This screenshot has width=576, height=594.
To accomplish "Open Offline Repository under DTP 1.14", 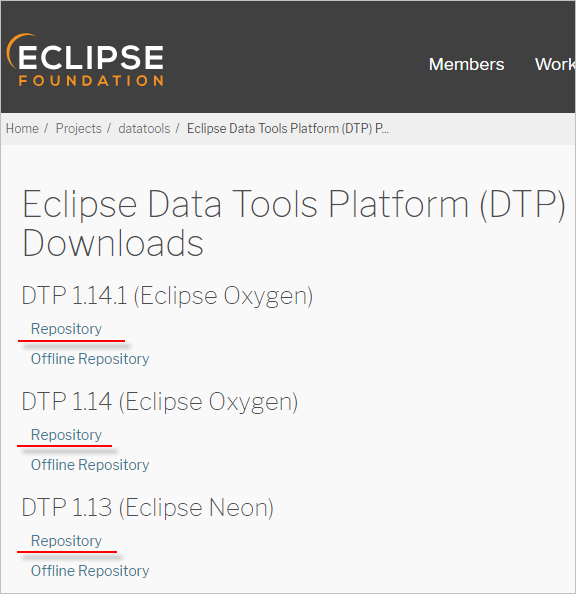I will [90, 464].
